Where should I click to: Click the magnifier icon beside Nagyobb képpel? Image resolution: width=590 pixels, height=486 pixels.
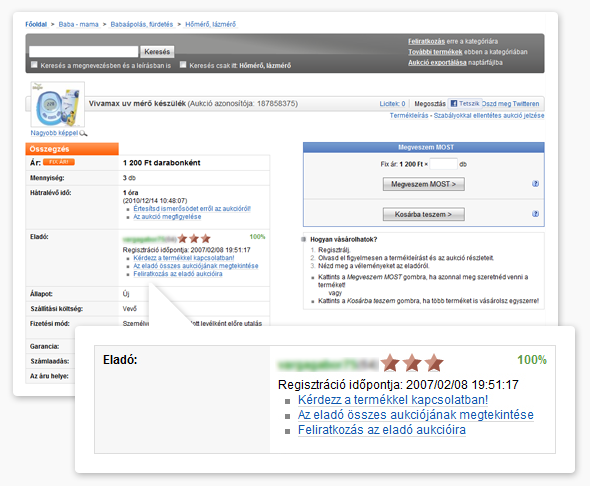click(x=84, y=133)
